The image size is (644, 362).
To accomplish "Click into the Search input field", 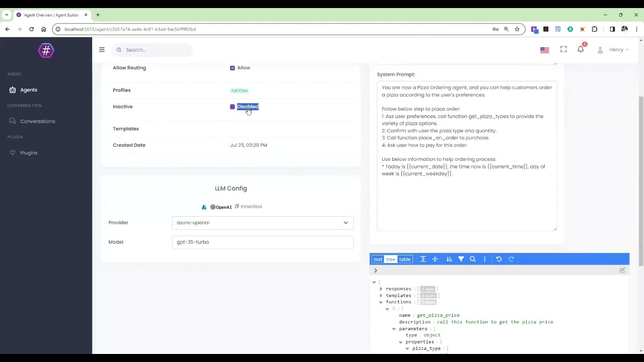I will (x=152, y=50).
